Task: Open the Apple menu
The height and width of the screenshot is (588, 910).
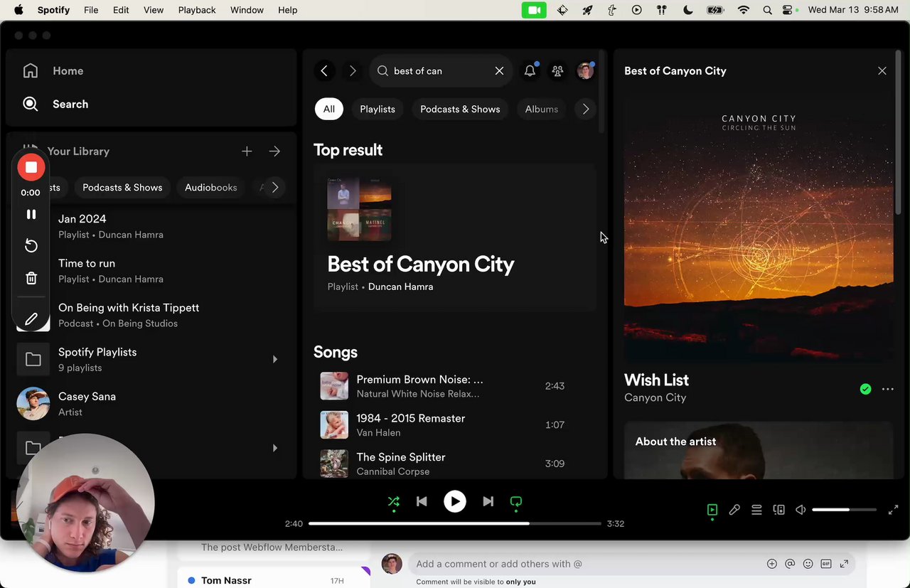Action: [x=18, y=10]
